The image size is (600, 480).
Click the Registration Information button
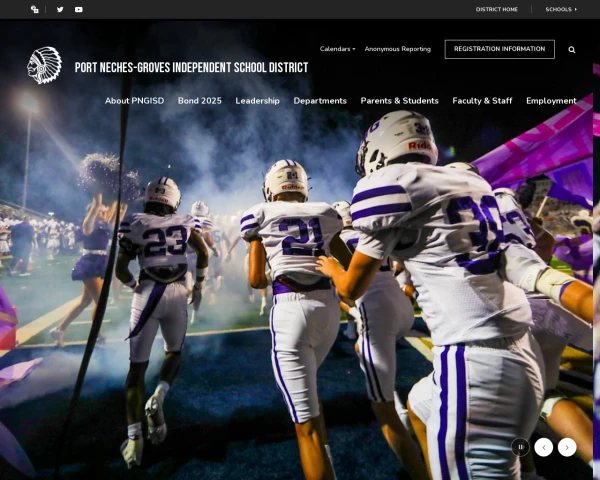(x=499, y=49)
